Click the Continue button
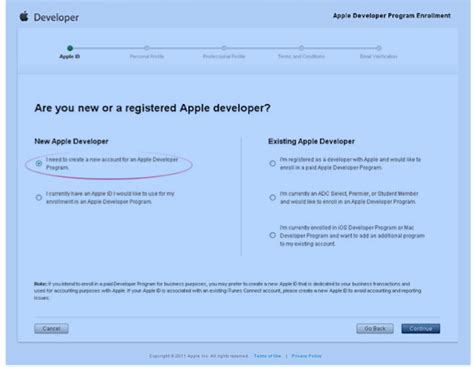 [x=421, y=329]
